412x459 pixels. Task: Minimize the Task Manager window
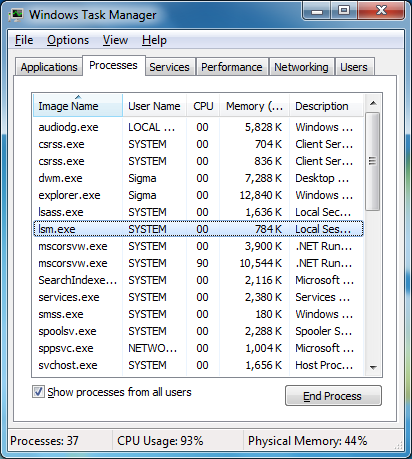tap(317, 11)
